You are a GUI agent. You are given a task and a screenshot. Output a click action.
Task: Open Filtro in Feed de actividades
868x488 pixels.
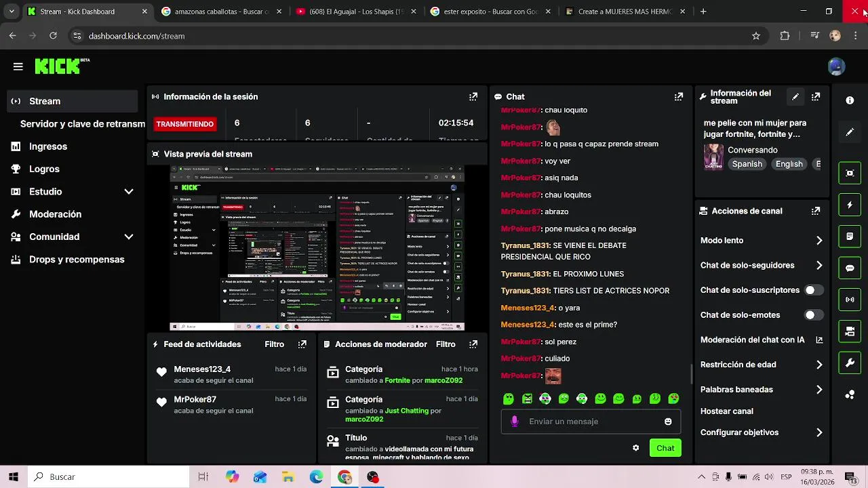[x=275, y=344]
